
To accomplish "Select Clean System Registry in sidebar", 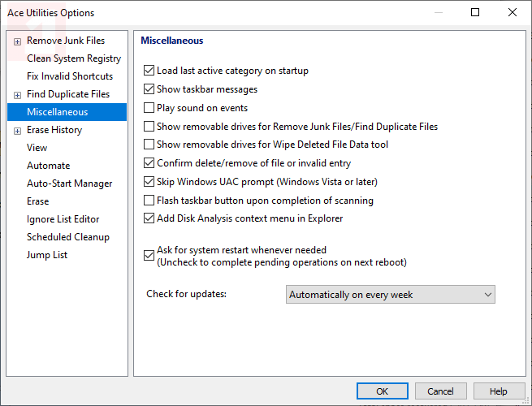I will click(x=74, y=58).
